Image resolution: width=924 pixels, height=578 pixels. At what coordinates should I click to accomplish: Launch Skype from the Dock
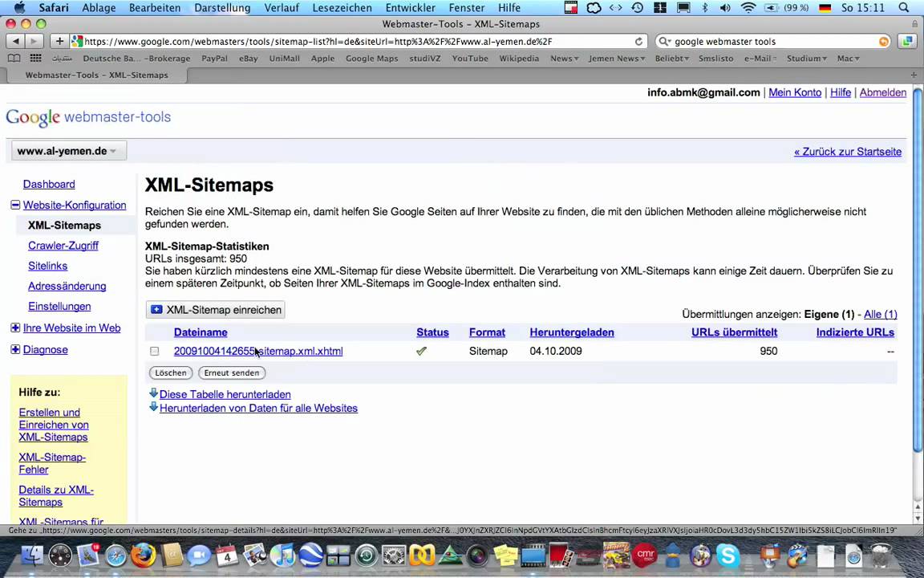click(728, 556)
